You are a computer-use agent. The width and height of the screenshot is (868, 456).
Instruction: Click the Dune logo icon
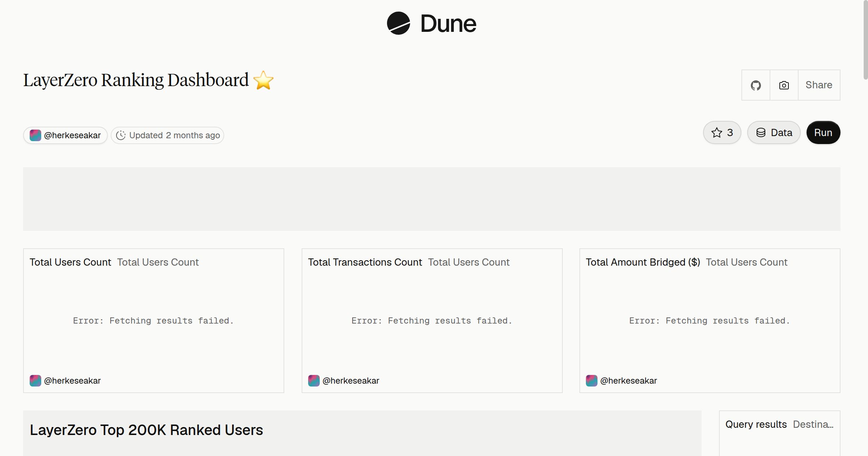(x=398, y=23)
